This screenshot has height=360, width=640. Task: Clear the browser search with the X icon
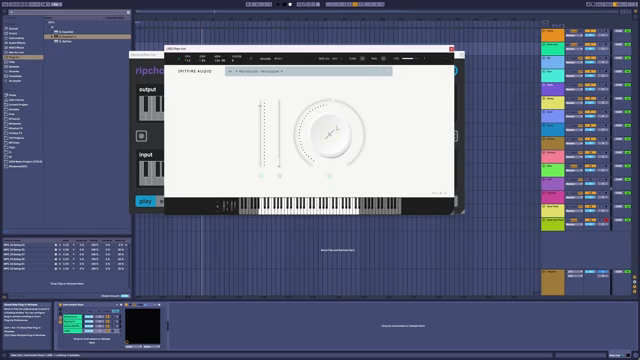pyautogui.click(x=128, y=12)
